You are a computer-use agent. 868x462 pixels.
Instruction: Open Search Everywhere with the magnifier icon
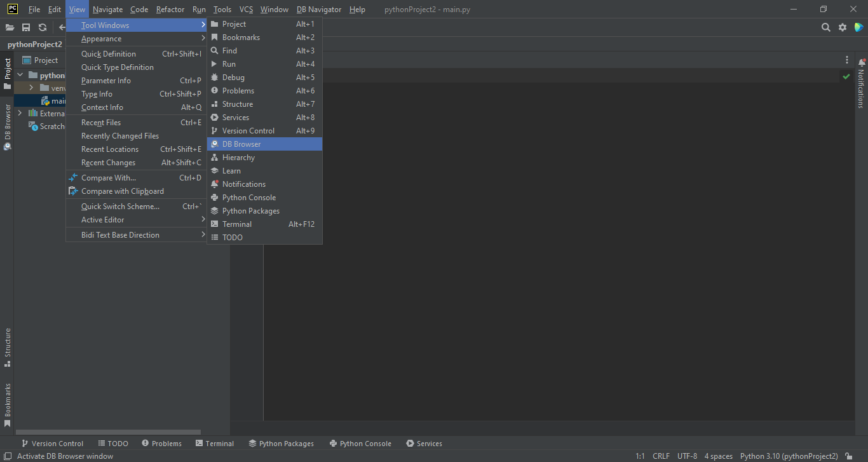point(825,27)
